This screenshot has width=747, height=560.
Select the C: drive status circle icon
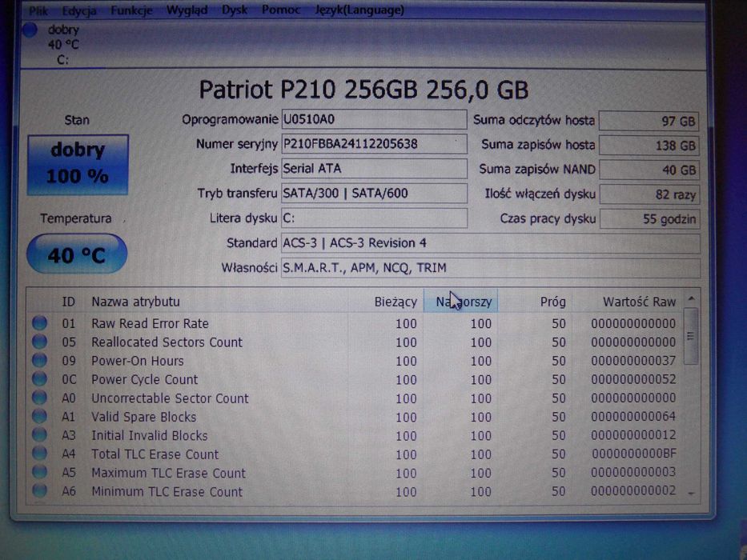[x=30, y=30]
